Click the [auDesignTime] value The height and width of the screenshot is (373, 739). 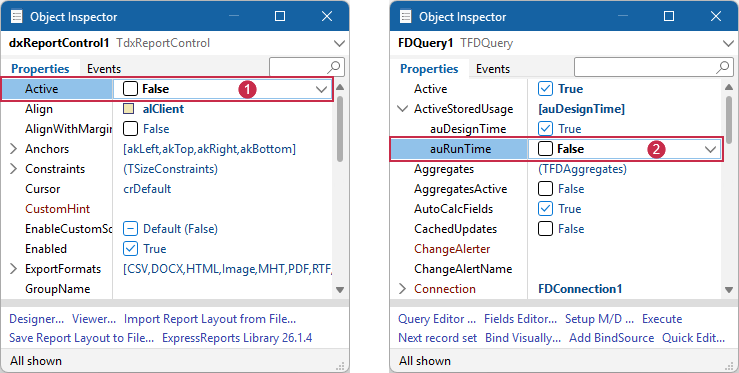click(582, 109)
